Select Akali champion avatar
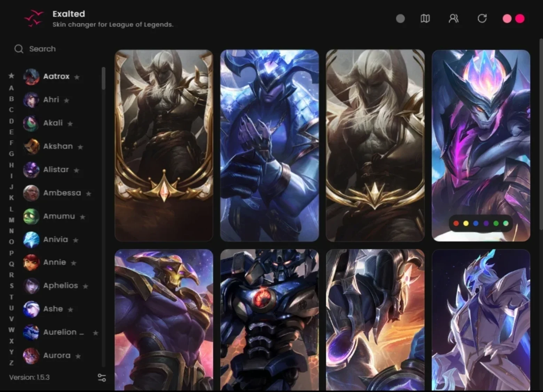The height and width of the screenshot is (392, 543). 31,123
